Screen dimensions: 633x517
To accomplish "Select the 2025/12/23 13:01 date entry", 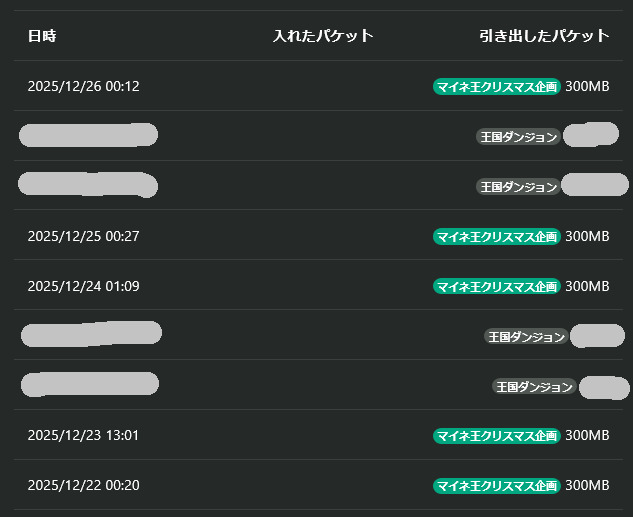I will coord(84,435).
